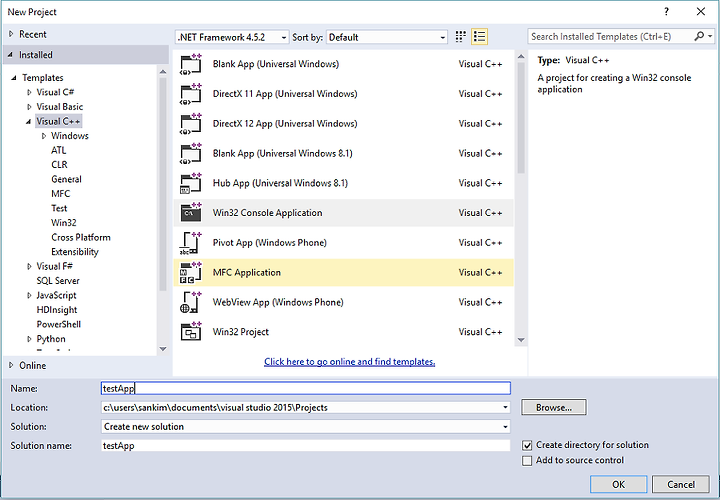Expand the Windows subnode arrow
This screenshot has width=720, height=500.
point(44,136)
